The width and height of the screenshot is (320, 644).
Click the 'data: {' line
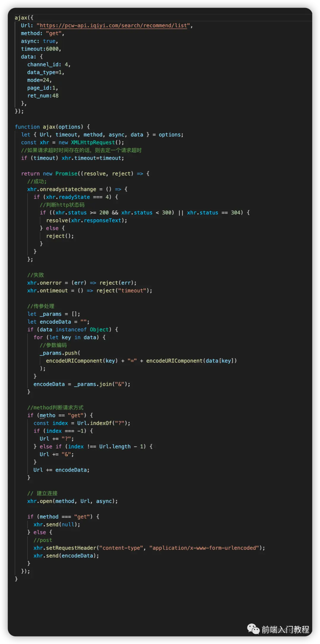click(x=32, y=57)
